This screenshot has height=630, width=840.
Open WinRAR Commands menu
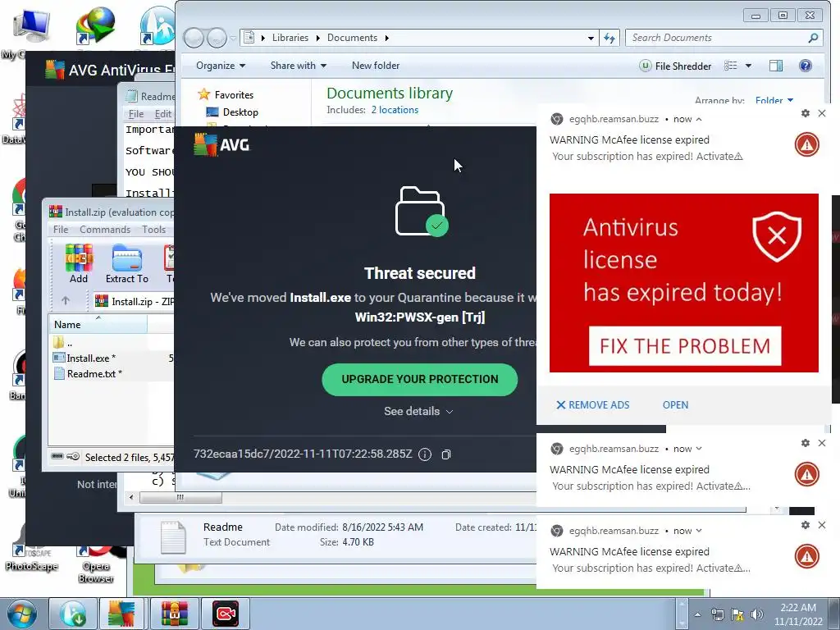coord(105,230)
